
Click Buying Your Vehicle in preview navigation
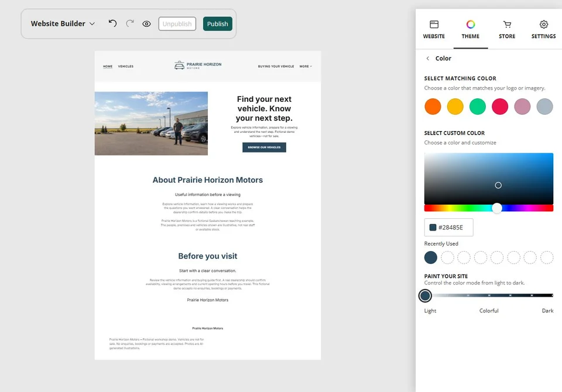click(x=276, y=66)
